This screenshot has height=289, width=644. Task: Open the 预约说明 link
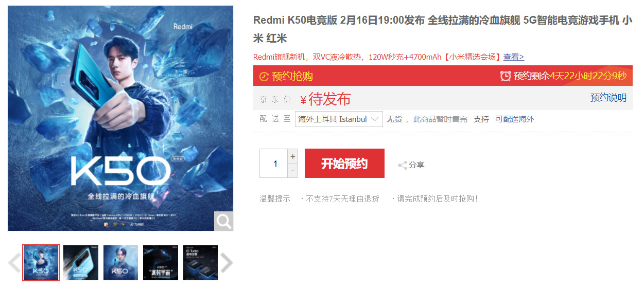tap(608, 98)
